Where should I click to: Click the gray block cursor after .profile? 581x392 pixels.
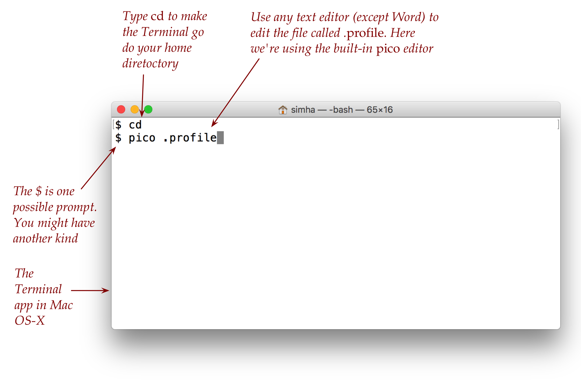pos(220,138)
